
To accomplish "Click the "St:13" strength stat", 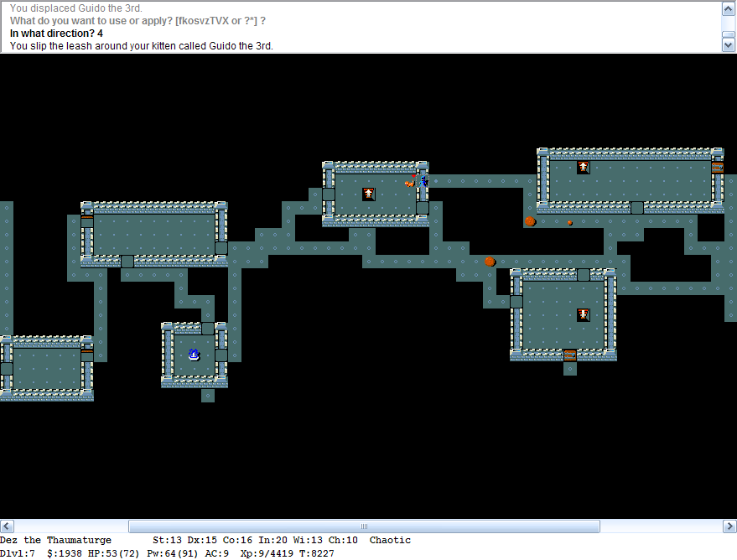I will point(167,540).
